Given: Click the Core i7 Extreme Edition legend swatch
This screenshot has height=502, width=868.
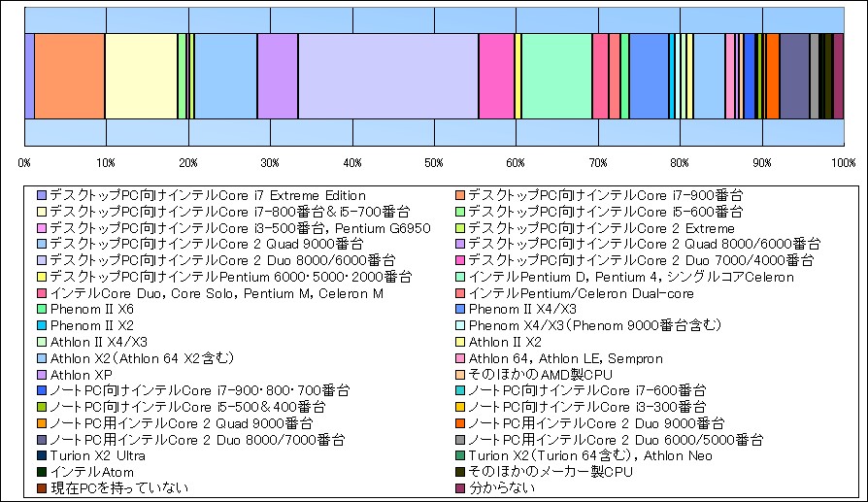Looking at the screenshot, I should click(42, 195).
